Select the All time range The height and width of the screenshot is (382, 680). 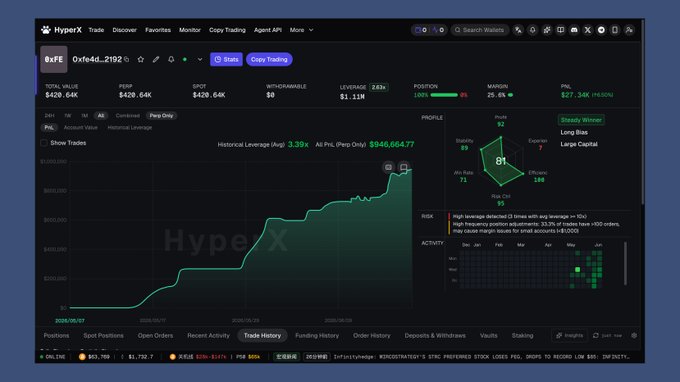(x=101, y=116)
